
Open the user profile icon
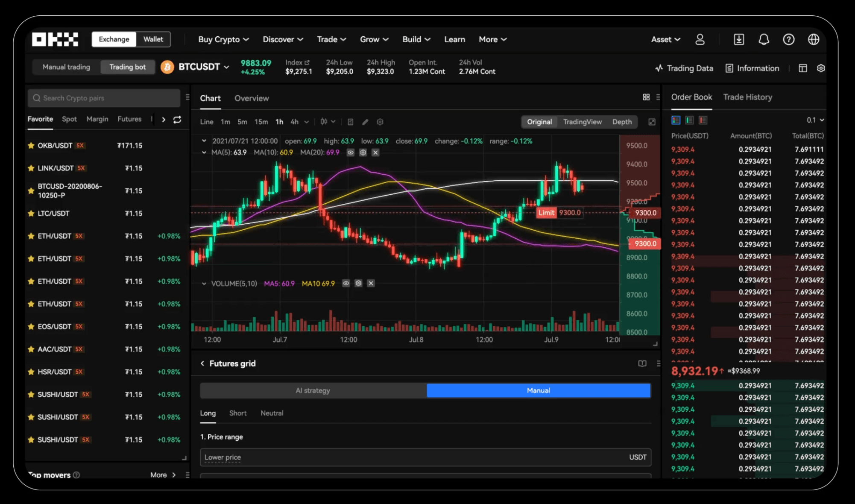(700, 39)
